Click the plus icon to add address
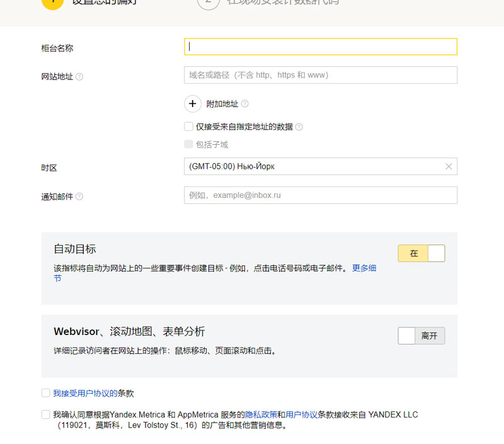 tap(193, 104)
